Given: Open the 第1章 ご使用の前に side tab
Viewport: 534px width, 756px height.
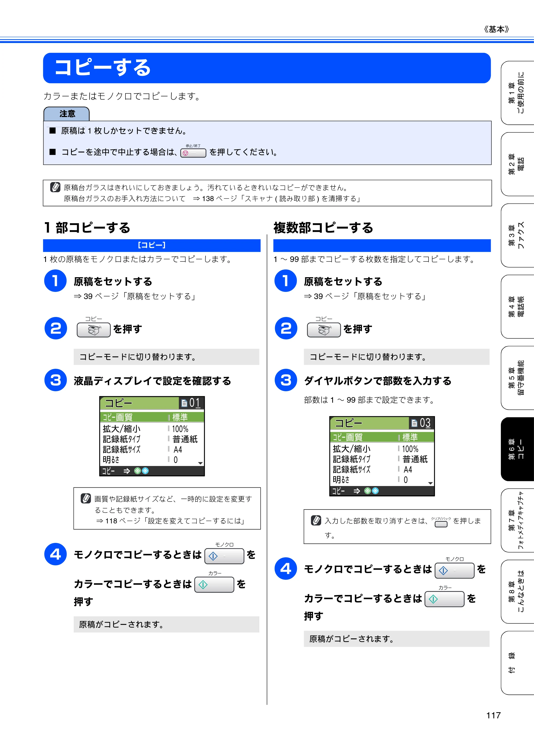Looking at the screenshot, I should [x=517, y=93].
